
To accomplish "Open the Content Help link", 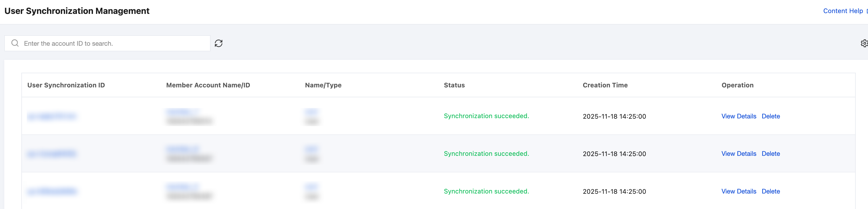I will point(843,11).
